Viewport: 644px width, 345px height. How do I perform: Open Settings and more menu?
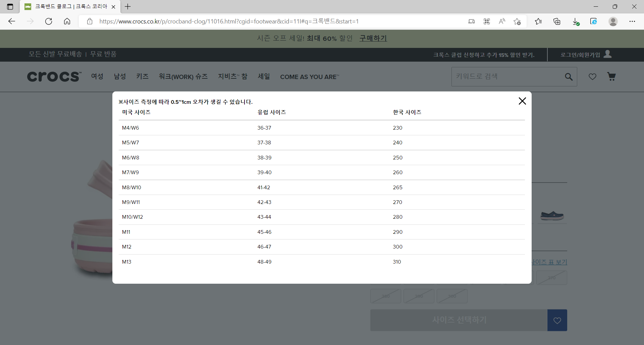click(x=632, y=21)
